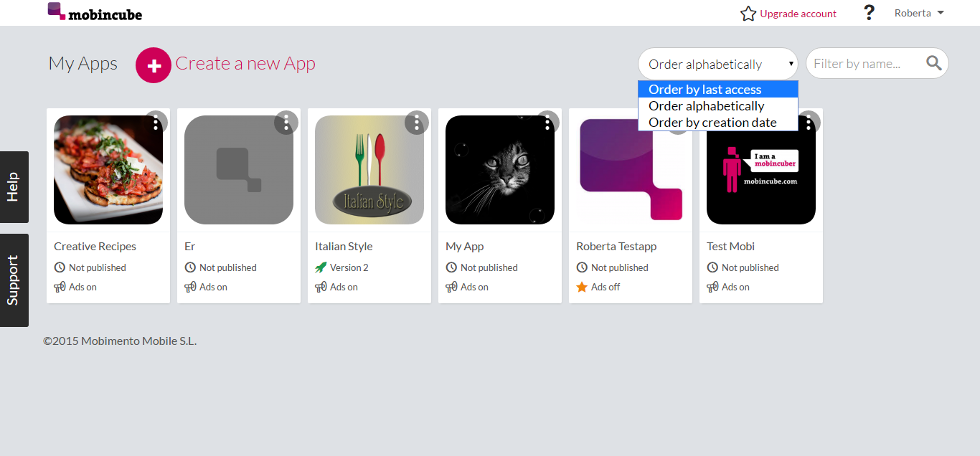
Task: Click the Upgrade account link
Action: pyautogui.click(x=798, y=14)
